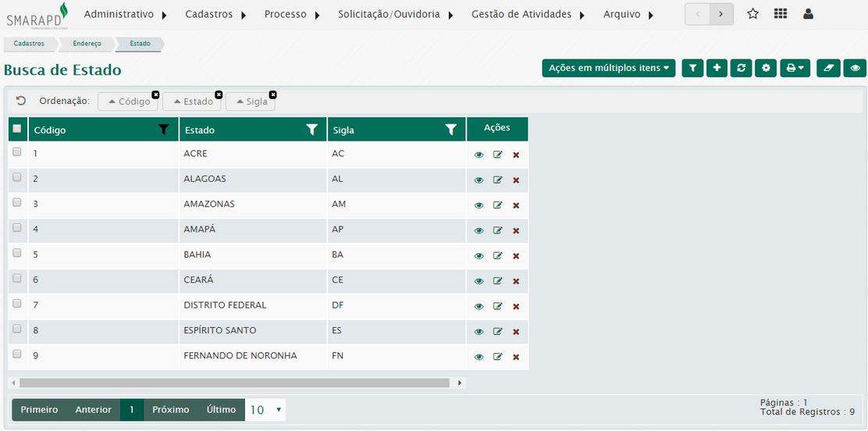Image resolution: width=868 pixels, height=431 pixels.
Task: Open the Ações em múltiplos itens dropdown
Action: [x=608, y=68]
